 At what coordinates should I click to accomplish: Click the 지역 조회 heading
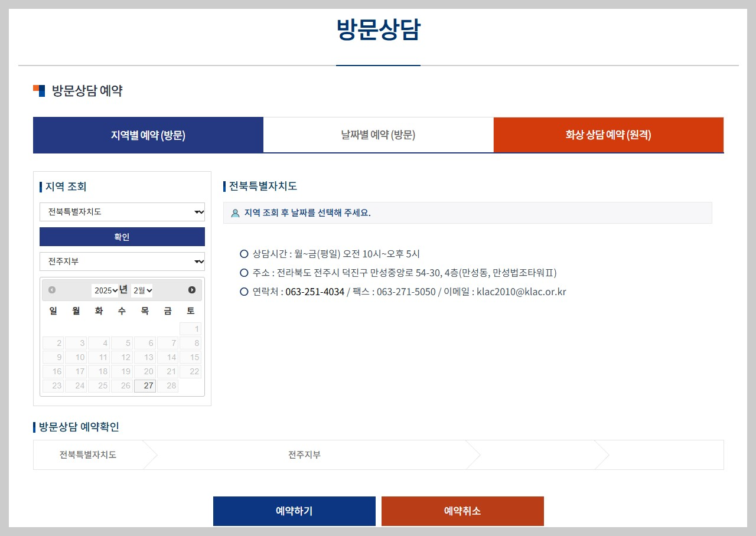point(66,187)
